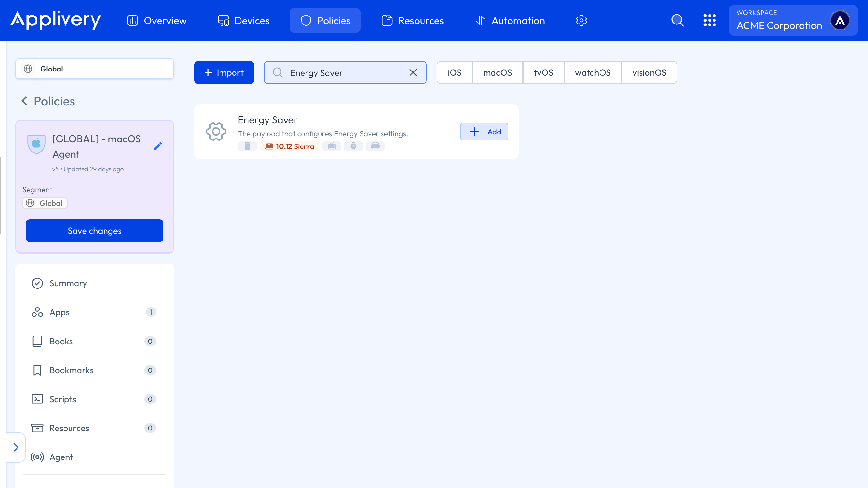Toggle the visionOS platform filter
This screenshot has height=488, width=868.
tap(649, 72)
